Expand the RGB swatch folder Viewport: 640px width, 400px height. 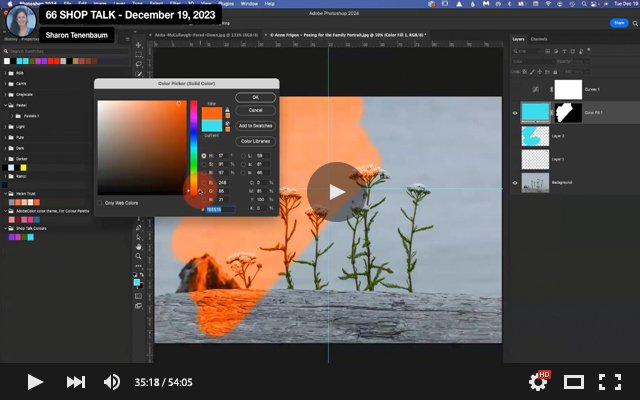point(6,73)
